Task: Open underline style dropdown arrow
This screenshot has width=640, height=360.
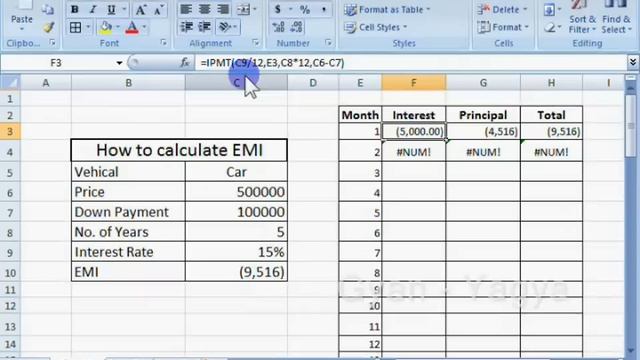Action: point(124,9)
